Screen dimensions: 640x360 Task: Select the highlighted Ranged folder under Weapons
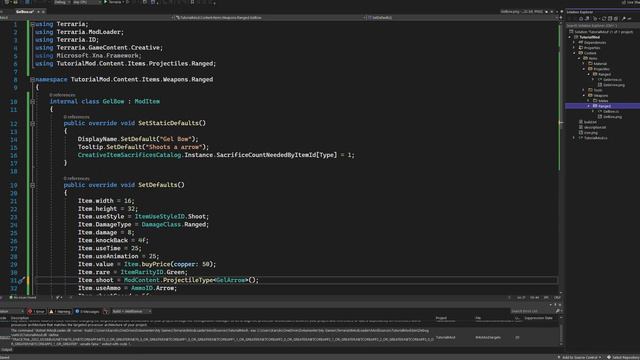(x=602, y=106)
